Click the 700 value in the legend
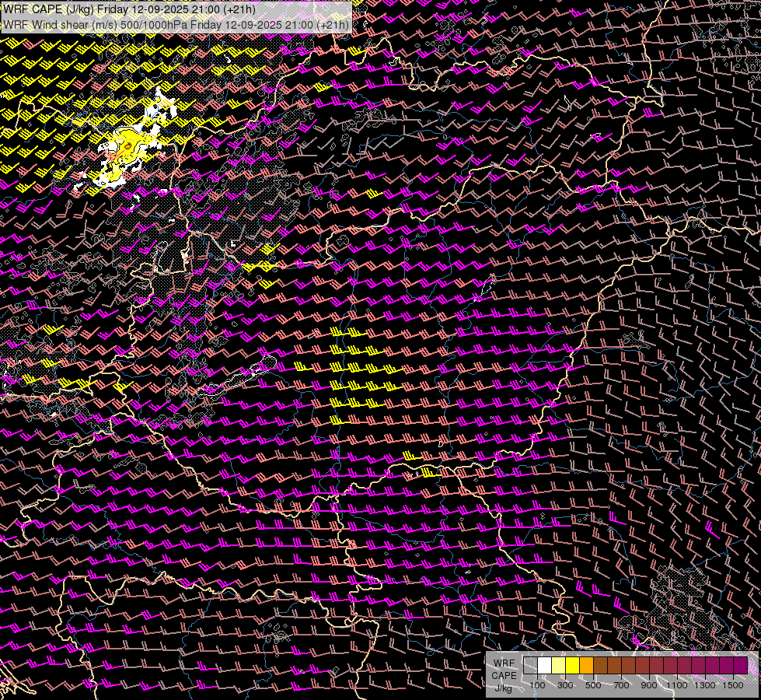 tap(621, 685)
